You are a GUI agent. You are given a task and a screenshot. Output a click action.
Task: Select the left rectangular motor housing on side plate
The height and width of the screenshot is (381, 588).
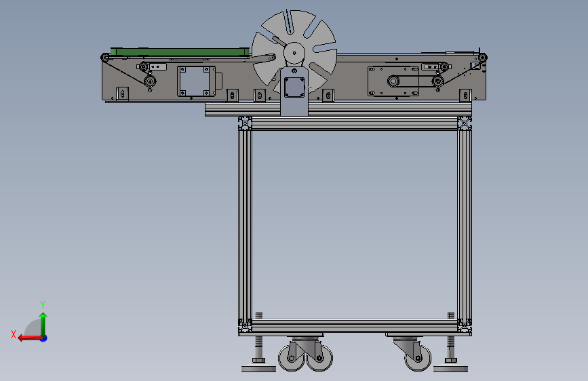tap(197, 81)
